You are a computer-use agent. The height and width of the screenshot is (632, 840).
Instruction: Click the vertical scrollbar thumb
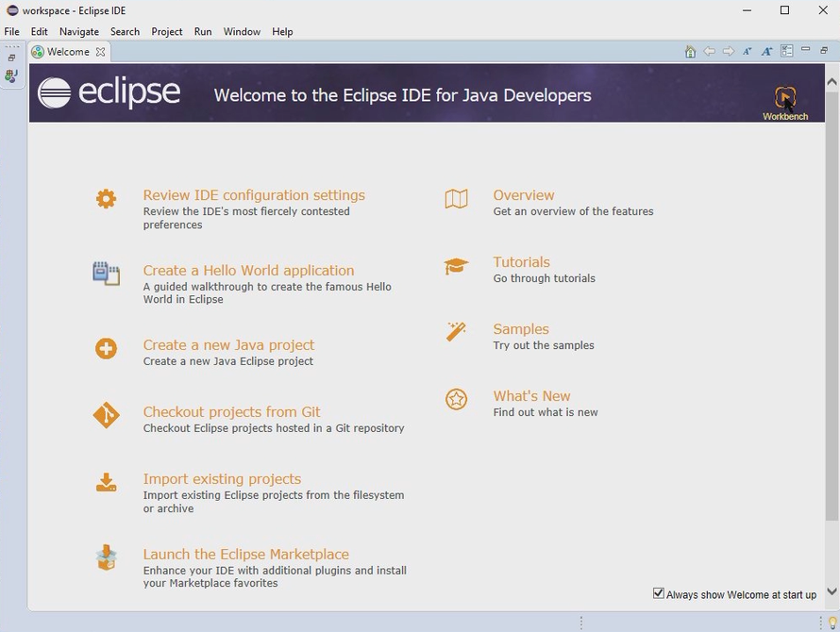pyautogui.click(x=832, y=306)
